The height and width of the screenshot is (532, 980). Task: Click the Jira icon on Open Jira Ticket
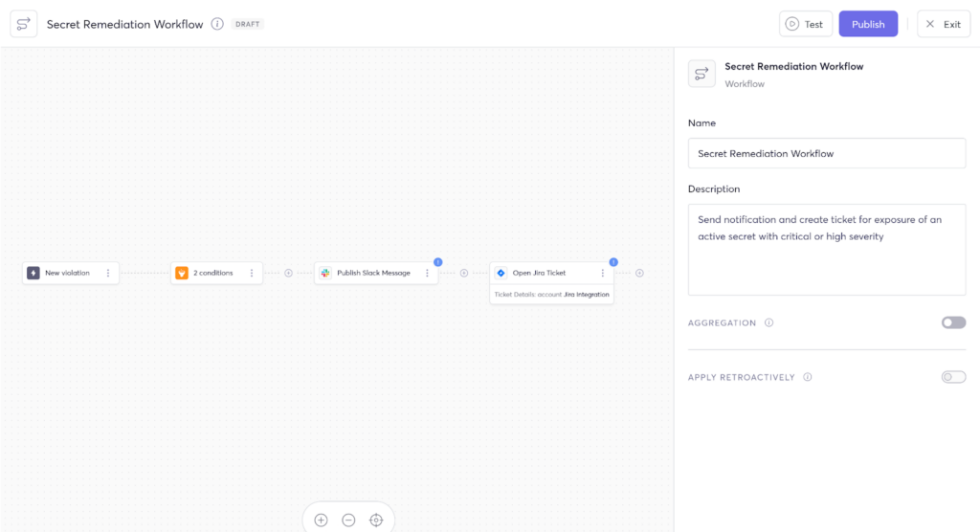501,273
